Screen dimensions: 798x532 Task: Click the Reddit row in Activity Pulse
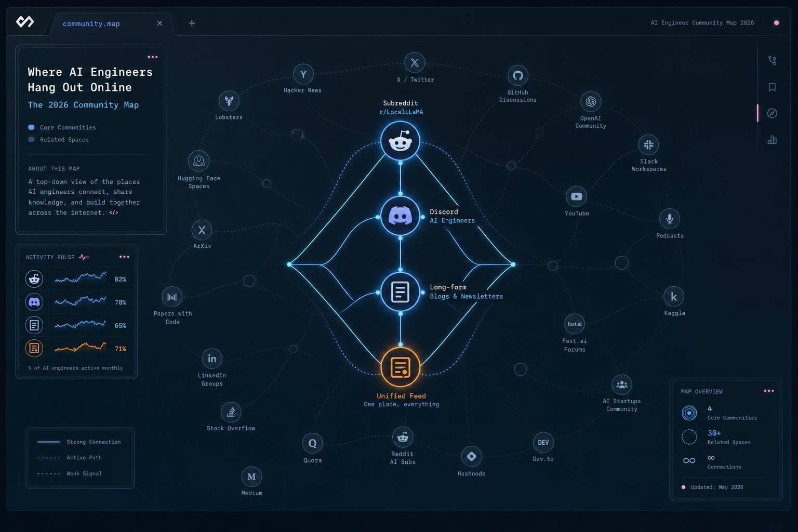[76, 279]
